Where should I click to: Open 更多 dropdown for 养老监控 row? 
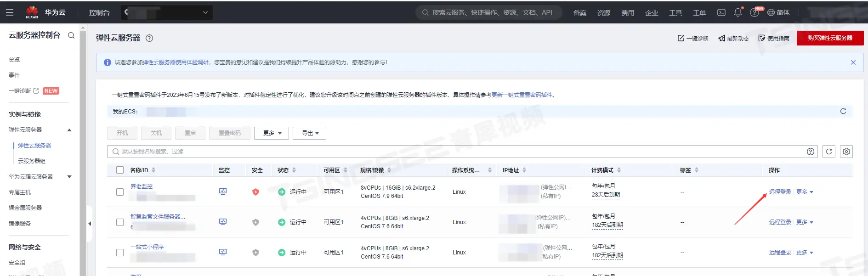(805, 192)
